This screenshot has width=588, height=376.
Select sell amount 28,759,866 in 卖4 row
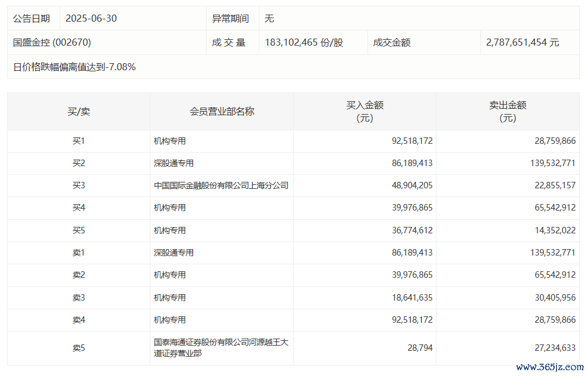[x=555, y=320]
